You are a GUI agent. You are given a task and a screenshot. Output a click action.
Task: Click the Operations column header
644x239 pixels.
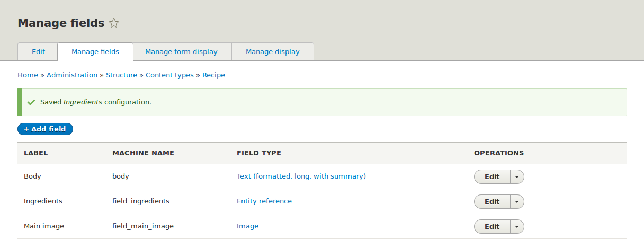(499, 153)
